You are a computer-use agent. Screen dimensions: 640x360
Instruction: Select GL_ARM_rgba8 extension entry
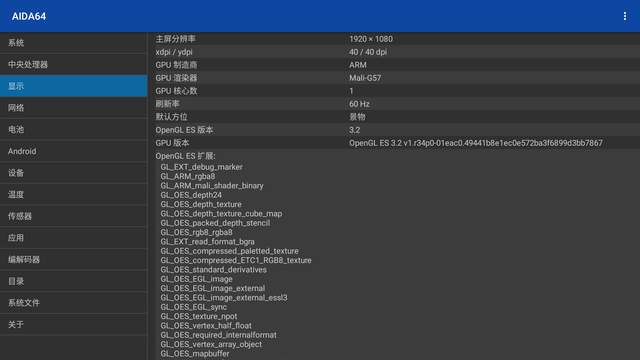click(x=187, y=176)
